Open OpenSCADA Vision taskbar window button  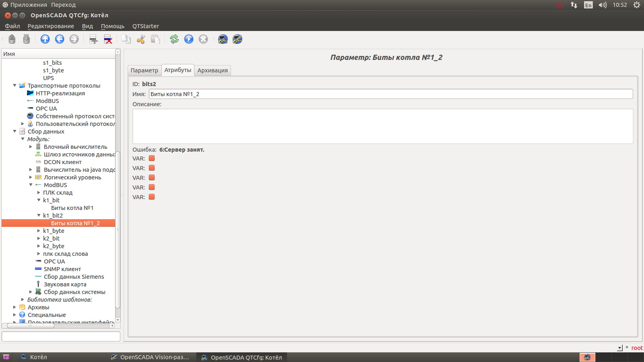(151, 357)
